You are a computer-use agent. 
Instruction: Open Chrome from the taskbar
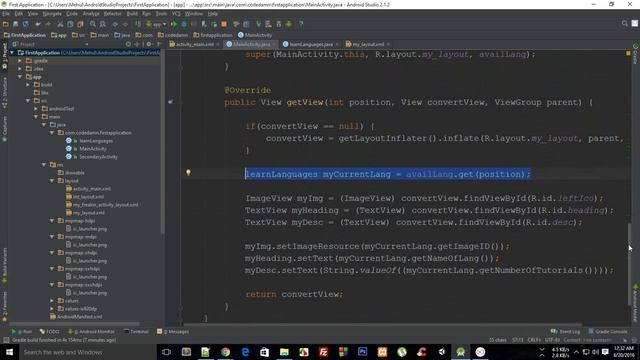(x=225, y=352)
